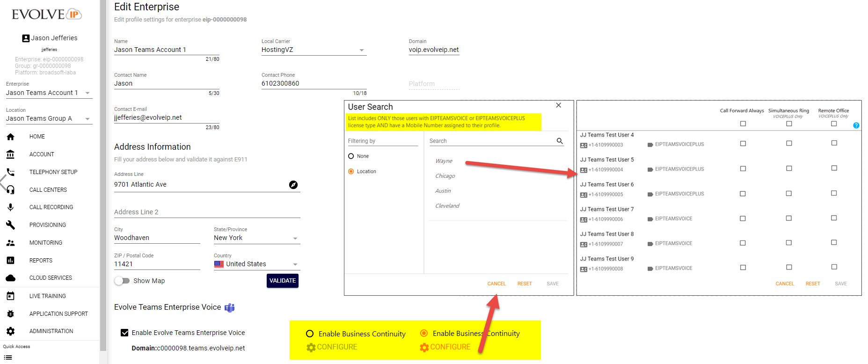The width and height of the screenshot is (868, 364).
Task: Open the Local Carrier dropdown
Action: coord(361,50)
